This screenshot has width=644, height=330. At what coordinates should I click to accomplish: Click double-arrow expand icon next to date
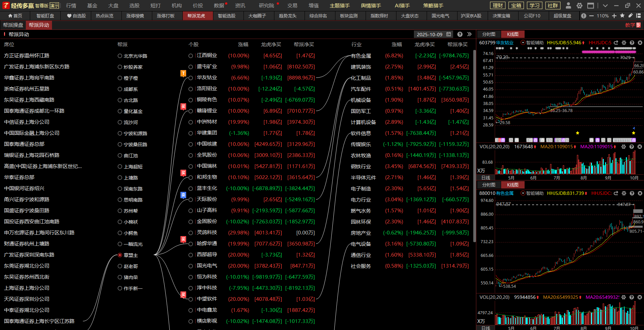click(x=469, y=34)
